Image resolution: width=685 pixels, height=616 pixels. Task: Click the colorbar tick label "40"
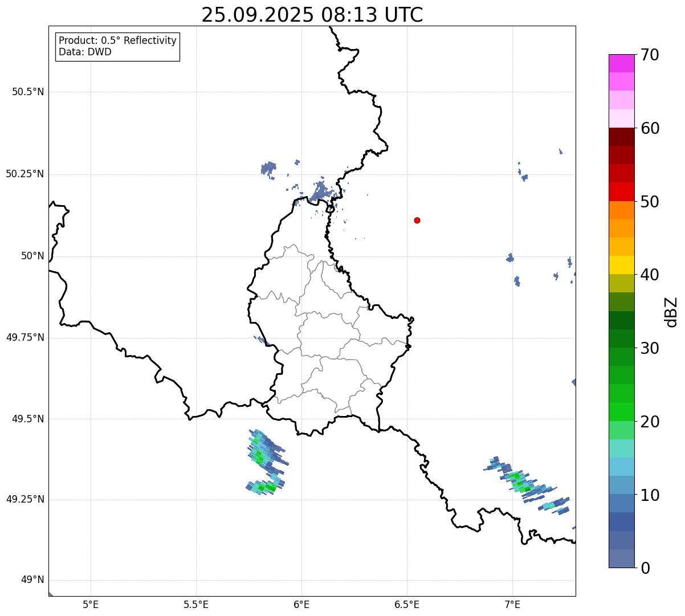pos(650,275)
